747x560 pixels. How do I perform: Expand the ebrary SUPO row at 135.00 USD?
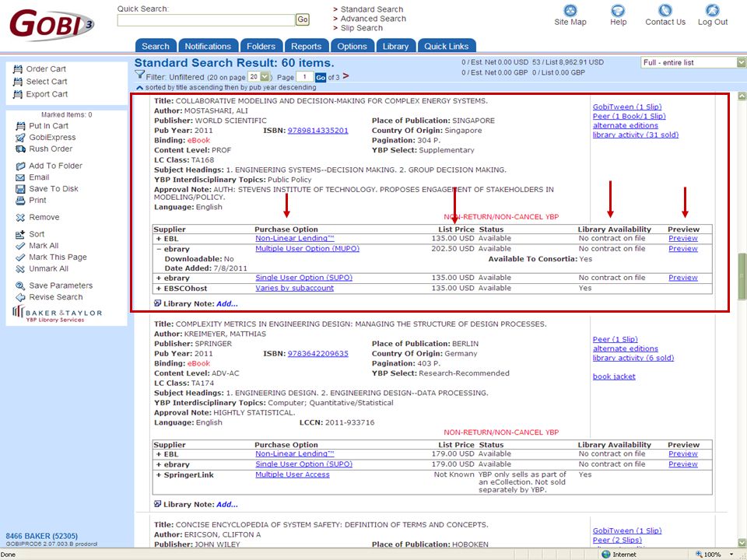tap(159, 278)
